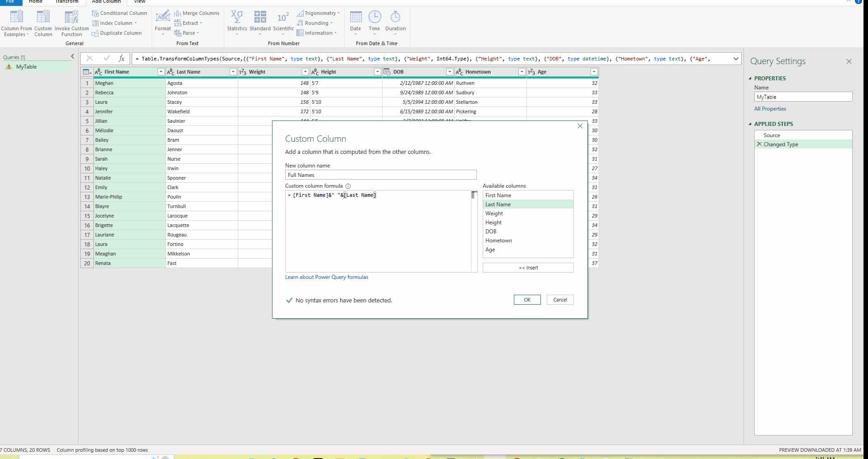Select Weight in Available columns
This screenshot has height=459, width=868.
coord(528,213)
